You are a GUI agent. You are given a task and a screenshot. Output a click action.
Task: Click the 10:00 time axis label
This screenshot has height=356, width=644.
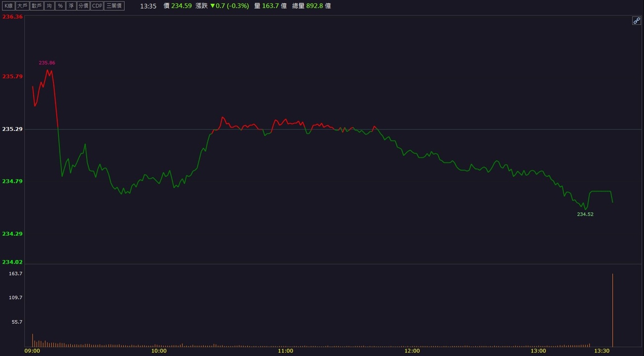(x=159, y=351)
